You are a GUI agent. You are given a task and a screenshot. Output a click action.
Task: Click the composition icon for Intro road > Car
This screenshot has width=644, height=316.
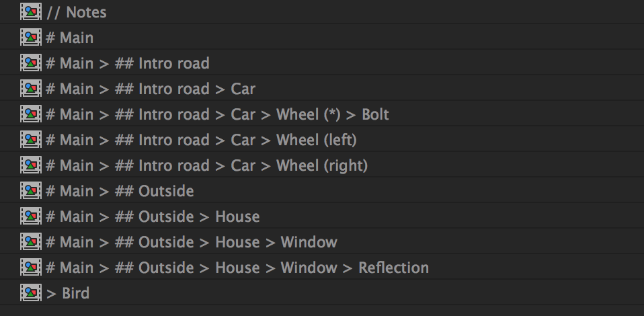31,88
